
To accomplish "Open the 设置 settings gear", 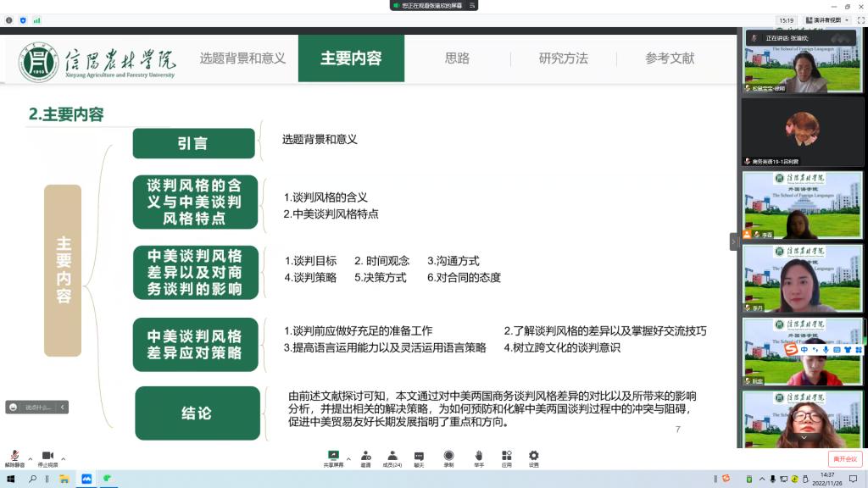I will pyautogui.click(x=534, y=456).
